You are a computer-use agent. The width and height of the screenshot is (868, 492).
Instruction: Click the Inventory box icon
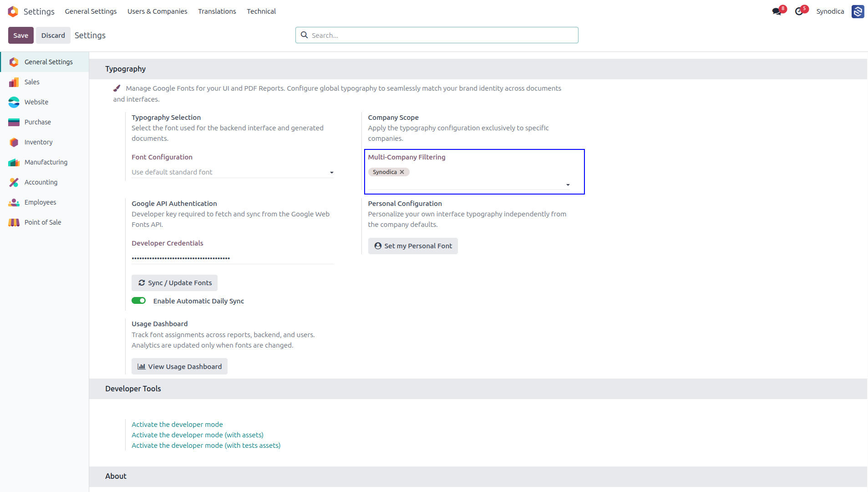tap(14, 142)
